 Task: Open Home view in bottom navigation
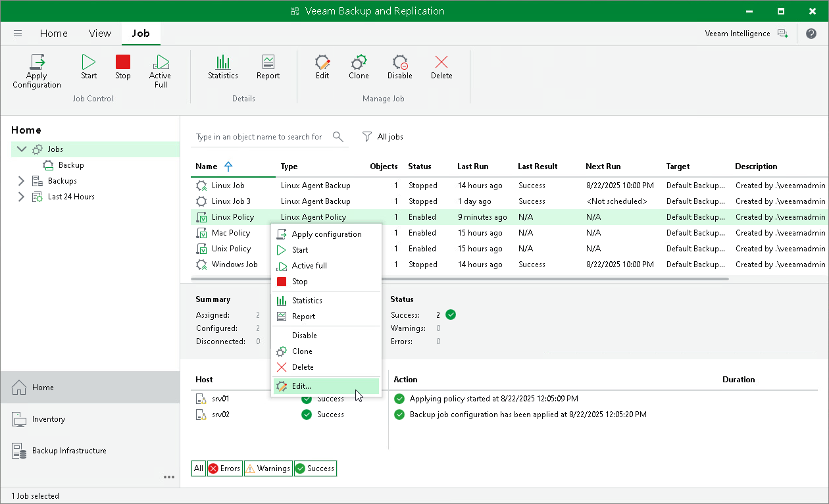pyautogui.click(x=89, y=388)
